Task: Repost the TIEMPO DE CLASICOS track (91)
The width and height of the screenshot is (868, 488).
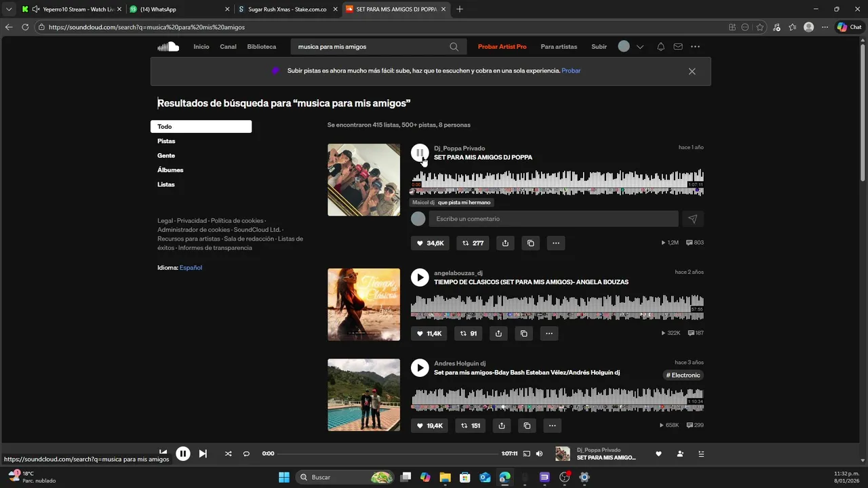Action: tap(469, 333)
